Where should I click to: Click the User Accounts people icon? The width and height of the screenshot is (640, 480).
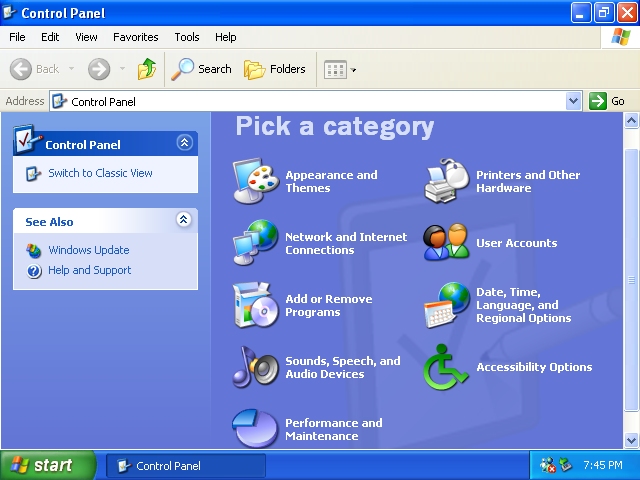[x=447, y=242]
